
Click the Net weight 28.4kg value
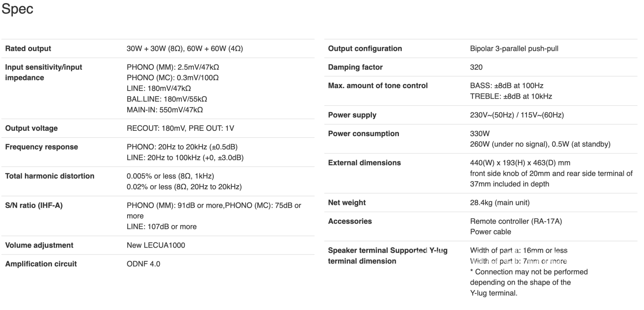point(500,203)
